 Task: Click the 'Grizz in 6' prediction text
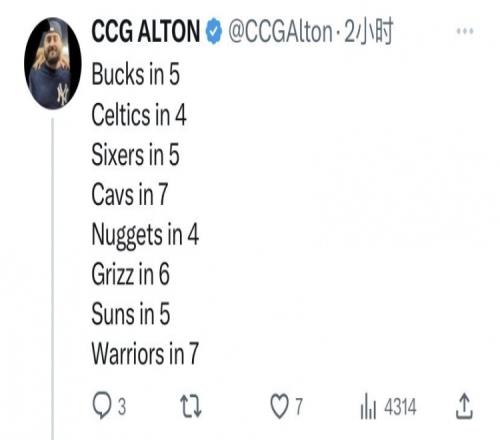pyautogui.click(x=130, y=274)
